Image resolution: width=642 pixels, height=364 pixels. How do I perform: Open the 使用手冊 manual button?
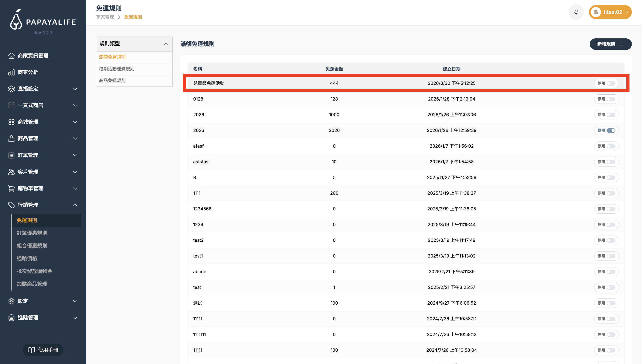click(43, 350)
